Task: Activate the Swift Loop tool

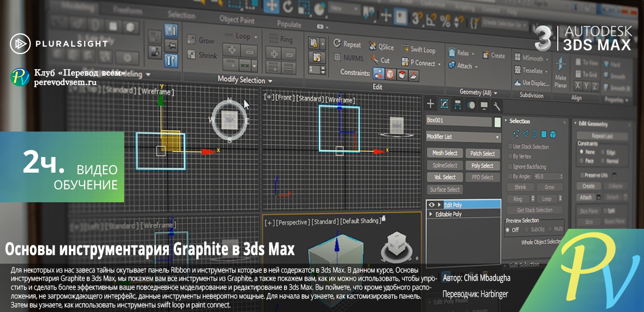Action: (x=418, y=50)
